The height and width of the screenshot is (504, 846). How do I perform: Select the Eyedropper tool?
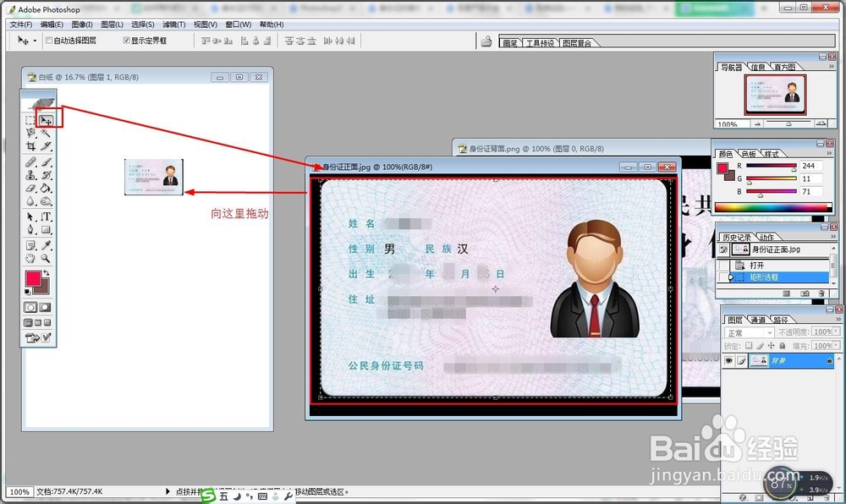pos(47,245)
